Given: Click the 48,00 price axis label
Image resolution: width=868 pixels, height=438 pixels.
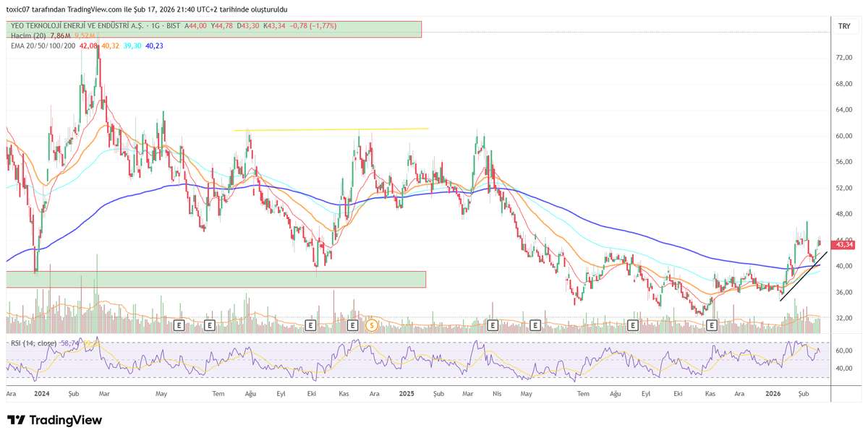Looking at the screenshot, I should 844,214.
